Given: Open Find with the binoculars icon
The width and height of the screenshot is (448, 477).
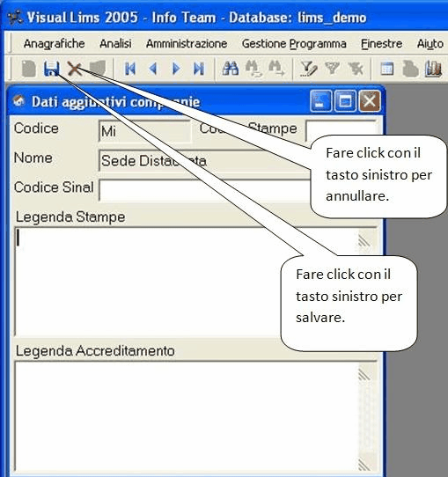Looking at the screenshot, I should (x=231, y=69).
